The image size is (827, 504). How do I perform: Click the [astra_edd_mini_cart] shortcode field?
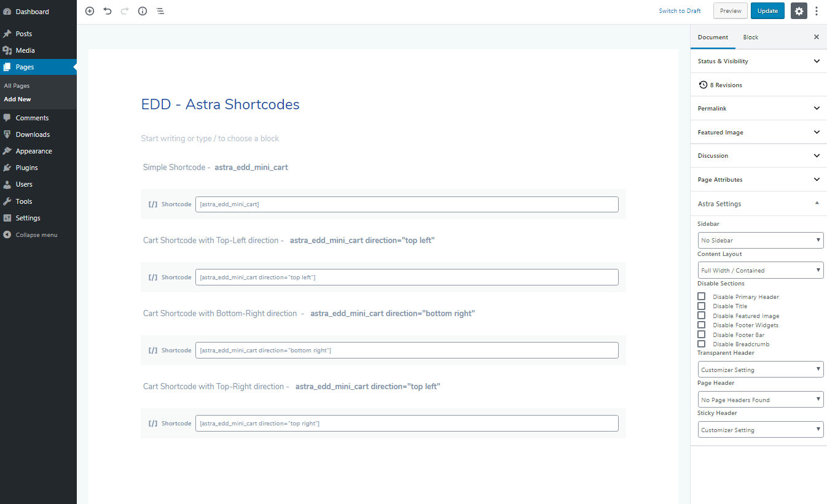[x=407, y=204]
